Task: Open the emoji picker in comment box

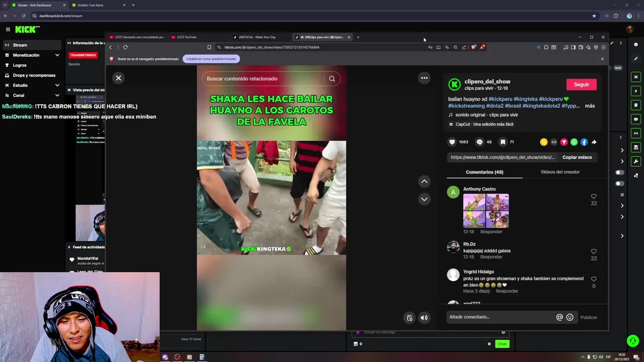Action: tap(570, 317)
